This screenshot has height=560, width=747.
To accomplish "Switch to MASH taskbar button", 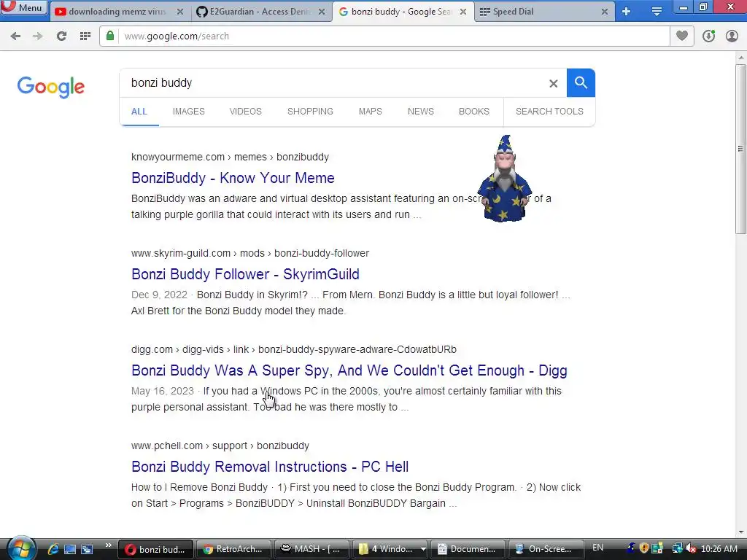I will 311,549.
